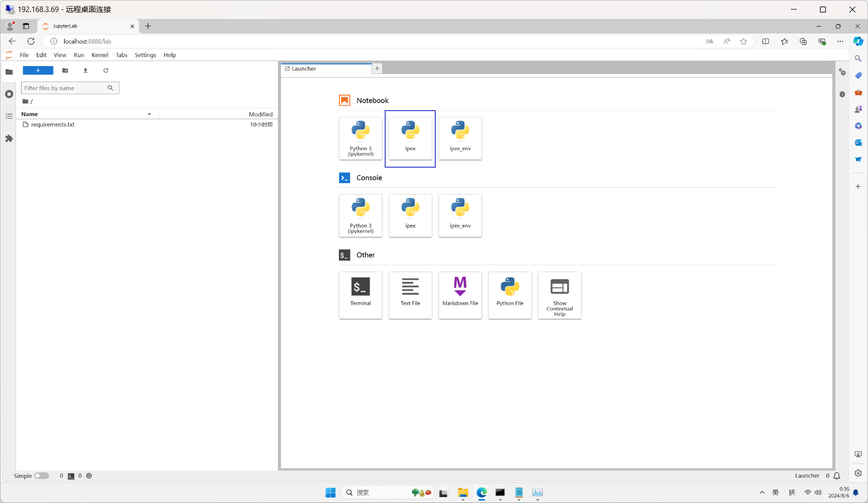The height and width of the screenshot is (503, 868).
Task: Open browser Settings and more menu
Action: [840, 42]
